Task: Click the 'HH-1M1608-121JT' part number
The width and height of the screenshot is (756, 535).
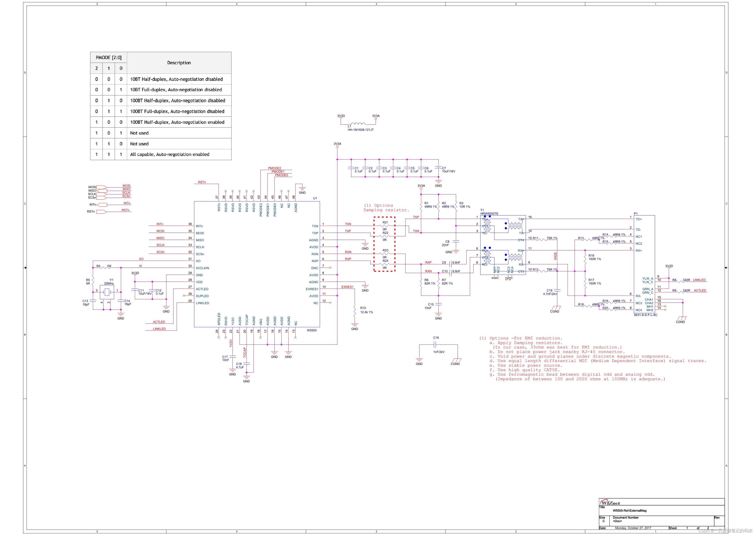Action: click(360, 130)
